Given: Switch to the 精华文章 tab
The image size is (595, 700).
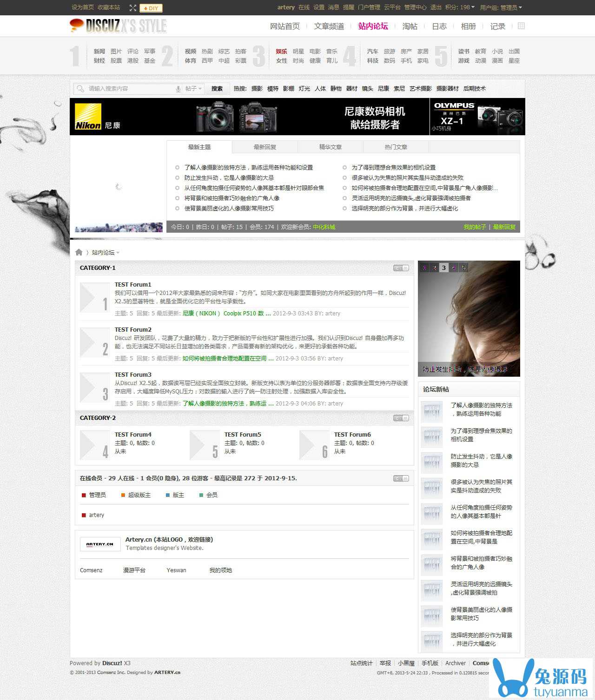Looking at the screenshot, I should point(331,147).
